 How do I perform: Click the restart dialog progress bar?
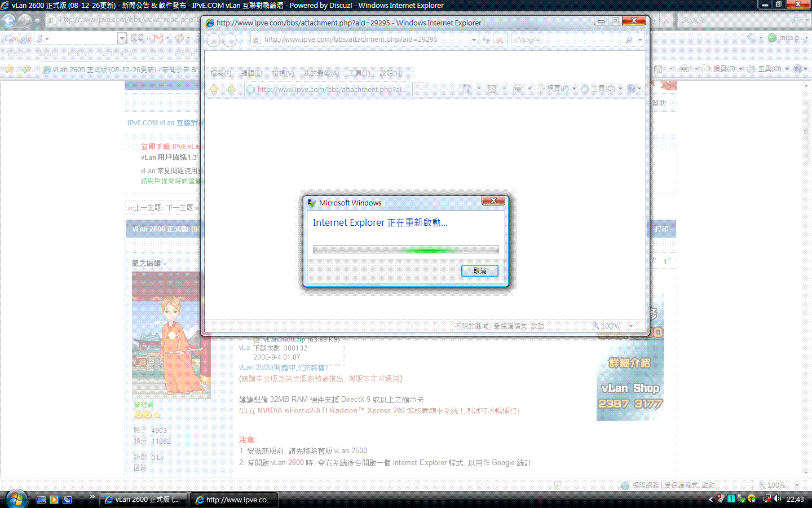pyautogui.click(x=405, y=249)
